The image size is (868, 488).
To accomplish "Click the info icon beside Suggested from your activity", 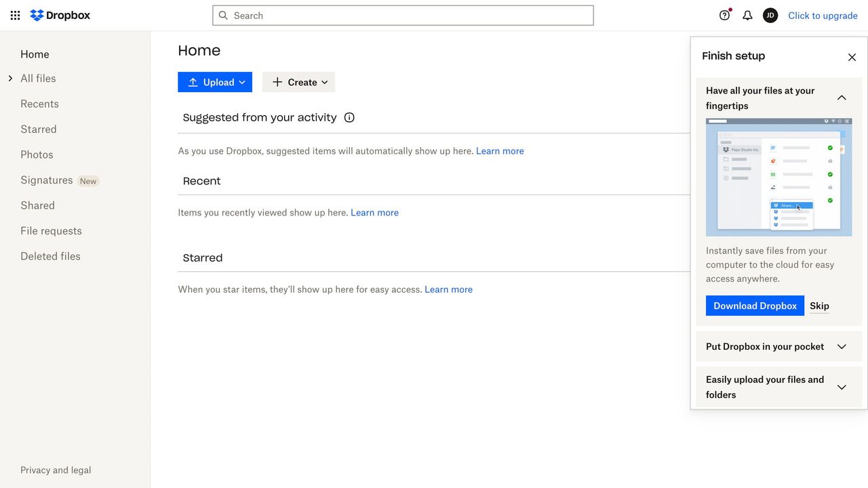I will pos(349,117).
